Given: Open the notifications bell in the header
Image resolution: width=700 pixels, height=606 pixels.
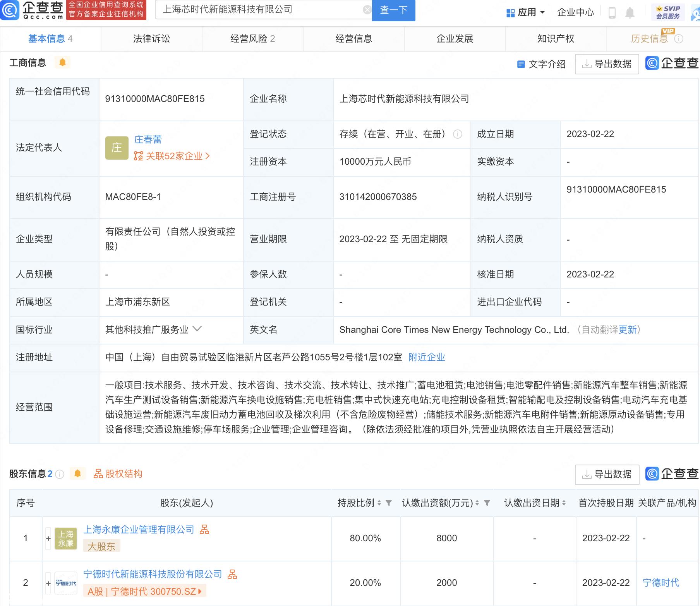Looking at the screenshot, I should click(630, 13).
